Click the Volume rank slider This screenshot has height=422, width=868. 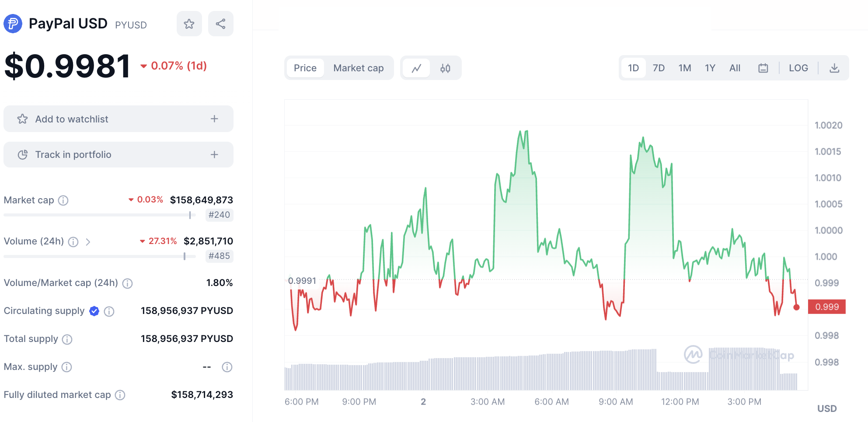pyautogui.click(x=100, y=256)
